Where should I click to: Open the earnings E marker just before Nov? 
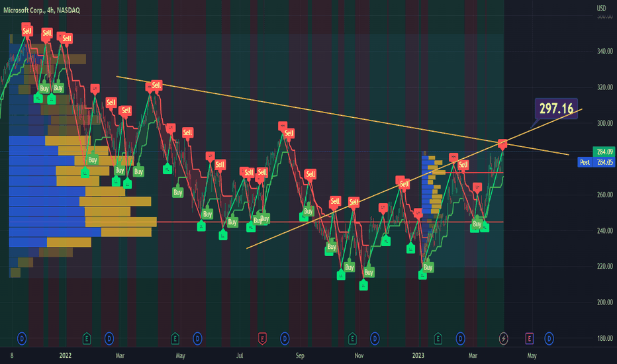[x=352, y=338]
